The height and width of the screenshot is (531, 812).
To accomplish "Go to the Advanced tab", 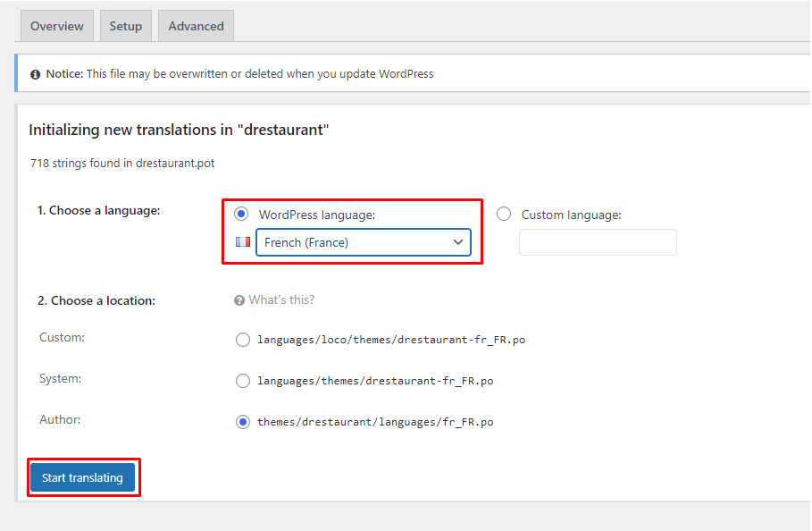I will pos(196,26).
